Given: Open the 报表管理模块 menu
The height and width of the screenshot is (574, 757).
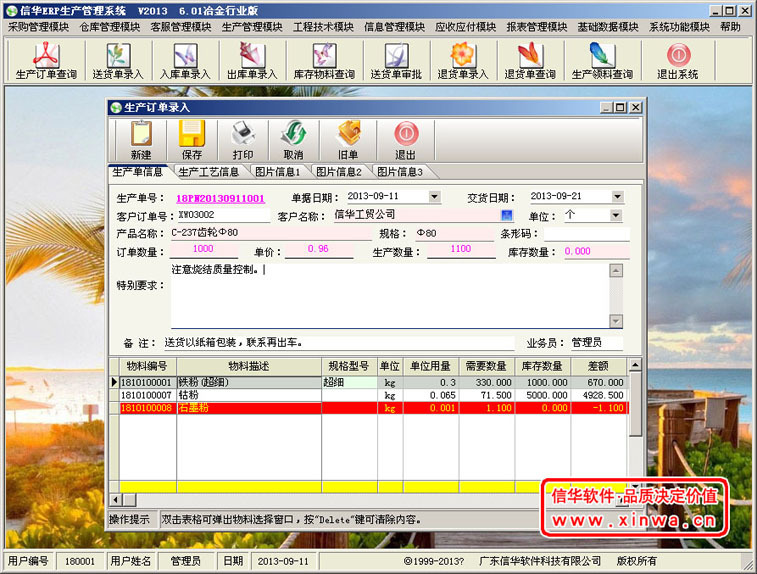Looking at the screenshot, I should pyautogui.click(x=535, y=27).
